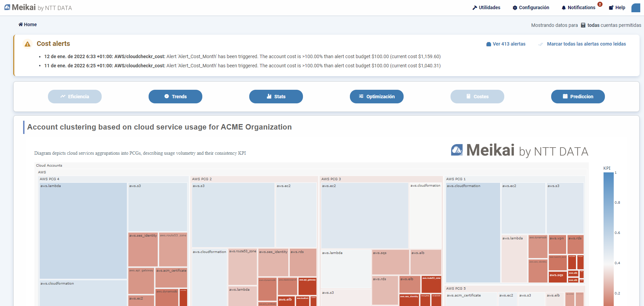The width and height of the screenshot is (644, 306).
Task: Click aws.cloudformation tile in AWS PCG 3
Action: (425, 216)
